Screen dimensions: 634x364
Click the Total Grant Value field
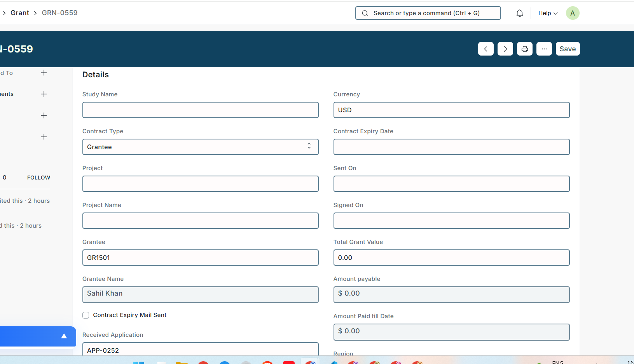coord(451,258)
